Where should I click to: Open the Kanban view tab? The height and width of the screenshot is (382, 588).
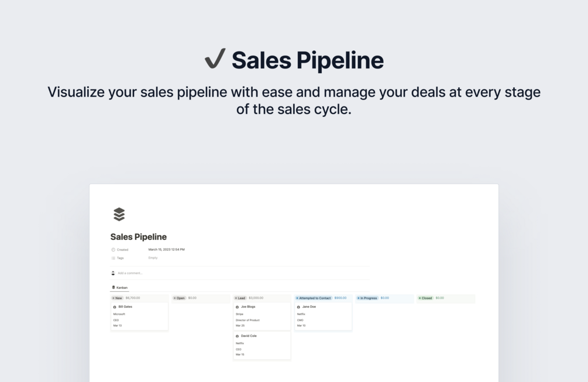121,288
